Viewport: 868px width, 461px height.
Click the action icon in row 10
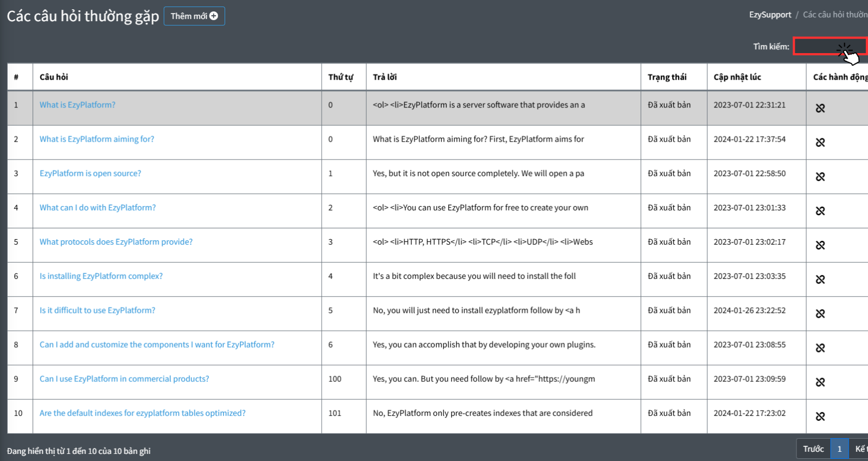pos(820,416)
